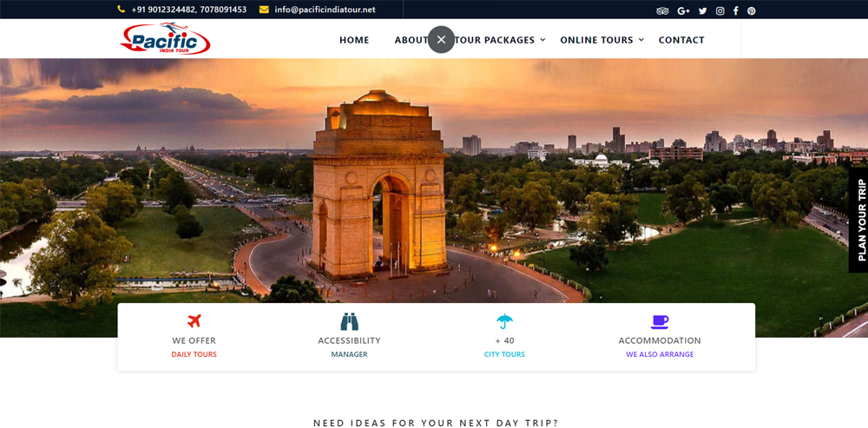The image size is (868, 428).
Task: Click the Manager label under Accessibility
Action: pos(349,354)
